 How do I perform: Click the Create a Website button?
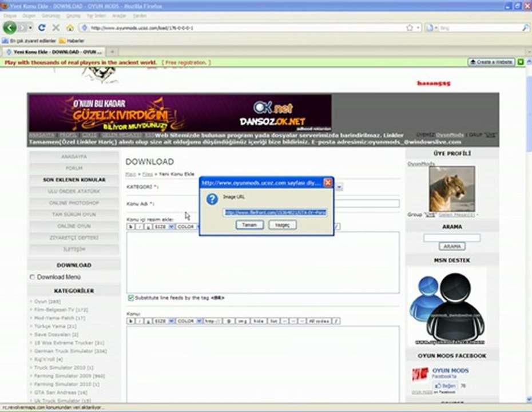click(x=491, y=62)
